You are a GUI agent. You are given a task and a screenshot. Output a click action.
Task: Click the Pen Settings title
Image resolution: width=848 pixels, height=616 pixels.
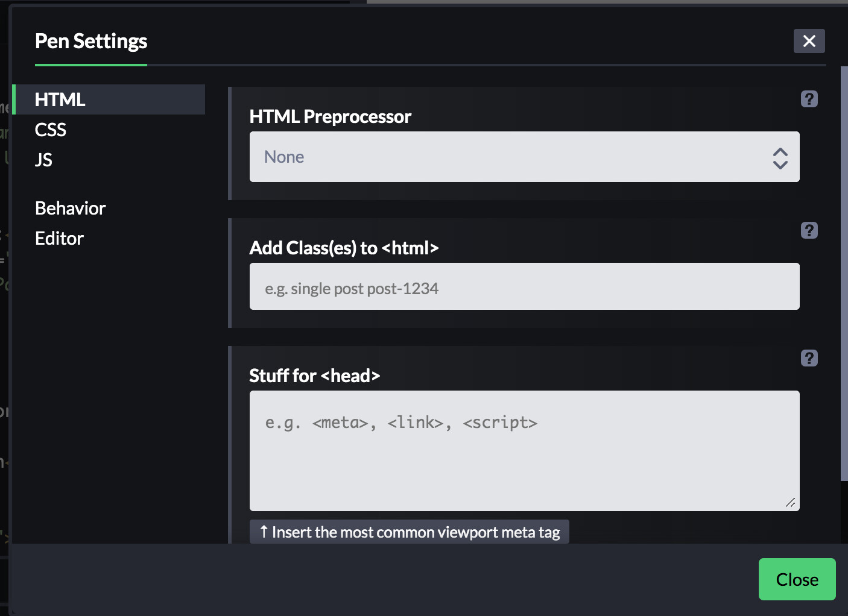click(x=91, y=41)
